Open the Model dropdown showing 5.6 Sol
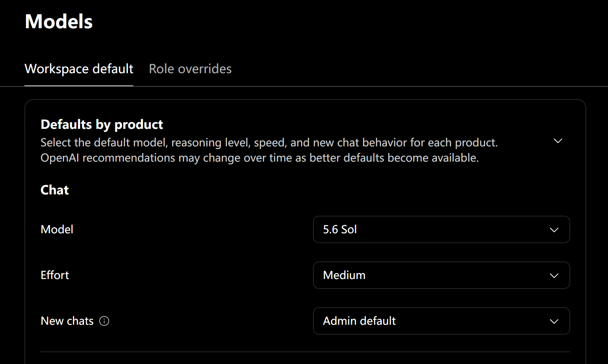608x364 pixels. pos(442,229)
